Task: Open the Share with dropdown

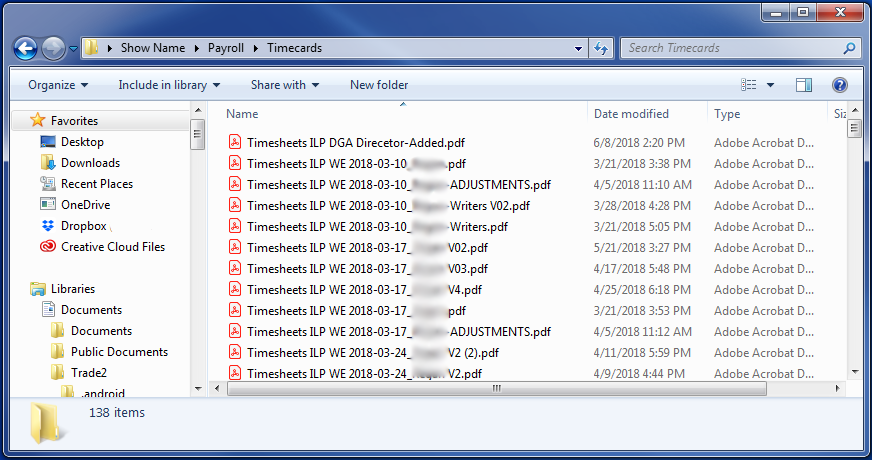Action: (285, 85)
